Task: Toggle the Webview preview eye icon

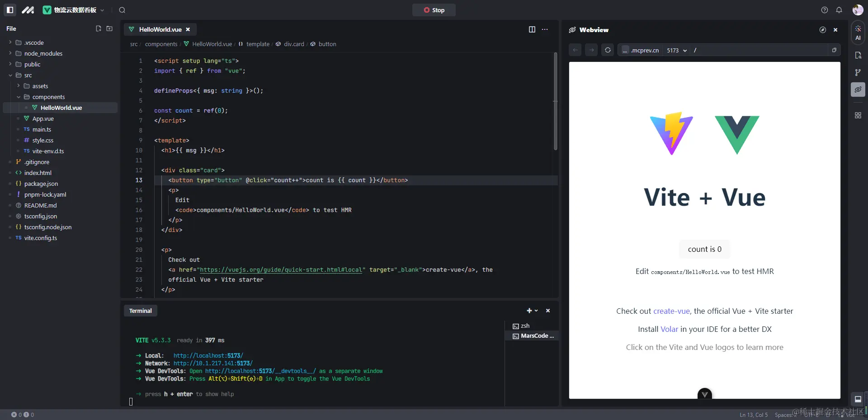Action: pyautogui.click(x=858, y=90)
